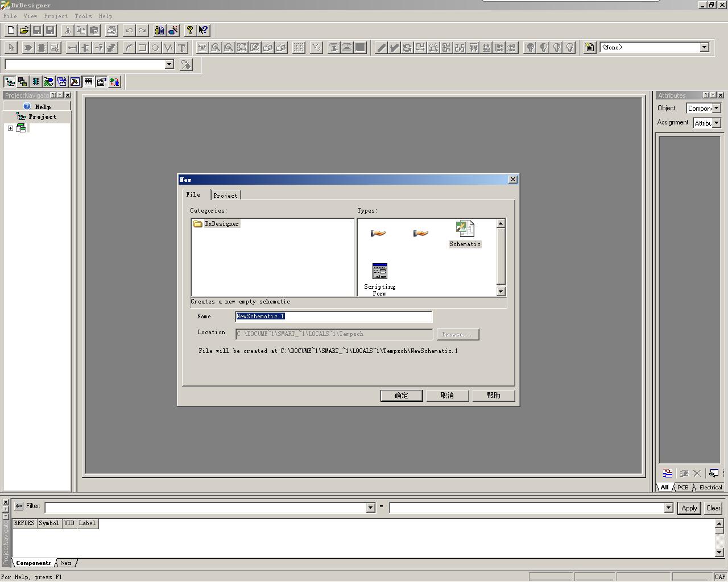The width and height of the screenshot is (728, 582).
Task: Select the Box rectangle drawing tool
Action: pyautogui.click(x=142, y=48)
